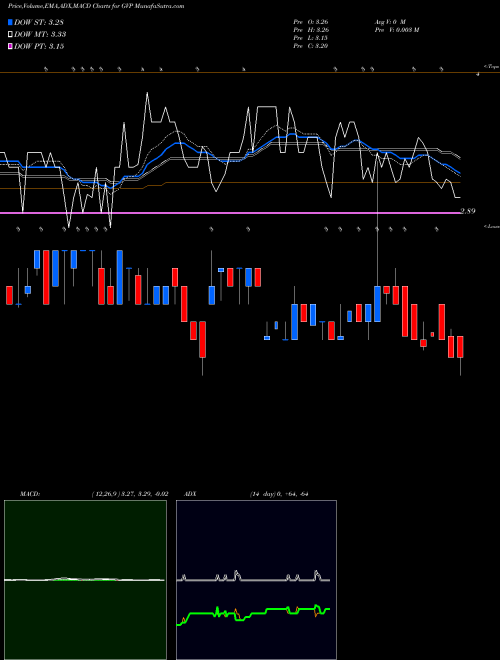The height and width of the screenshot is (660, 500).
Task: Click the 'Pre V: 0.003 M' value
Action: point(397,30)
